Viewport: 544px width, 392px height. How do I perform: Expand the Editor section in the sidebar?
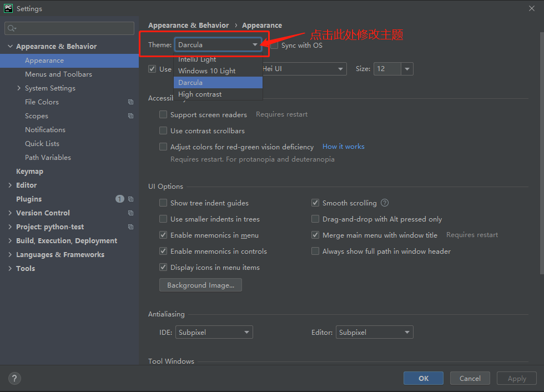pos(10,185)
